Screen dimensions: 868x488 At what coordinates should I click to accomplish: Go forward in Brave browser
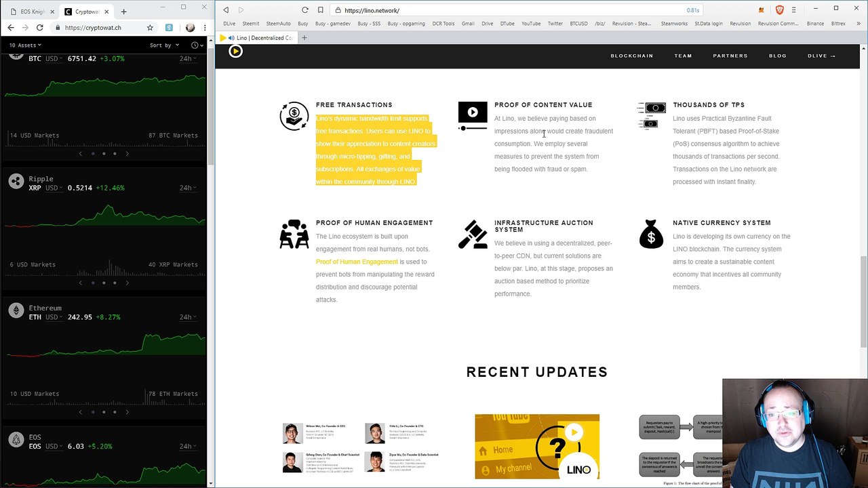241,10
